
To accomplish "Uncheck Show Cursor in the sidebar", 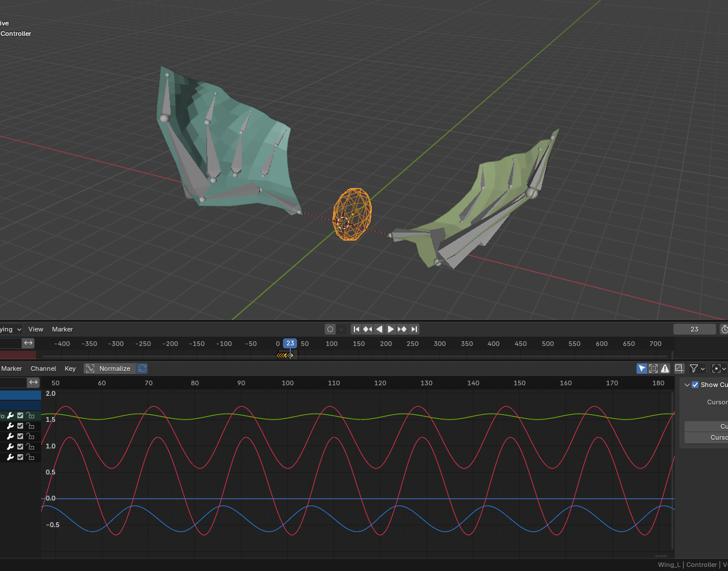I will click(x=694, y=384).
